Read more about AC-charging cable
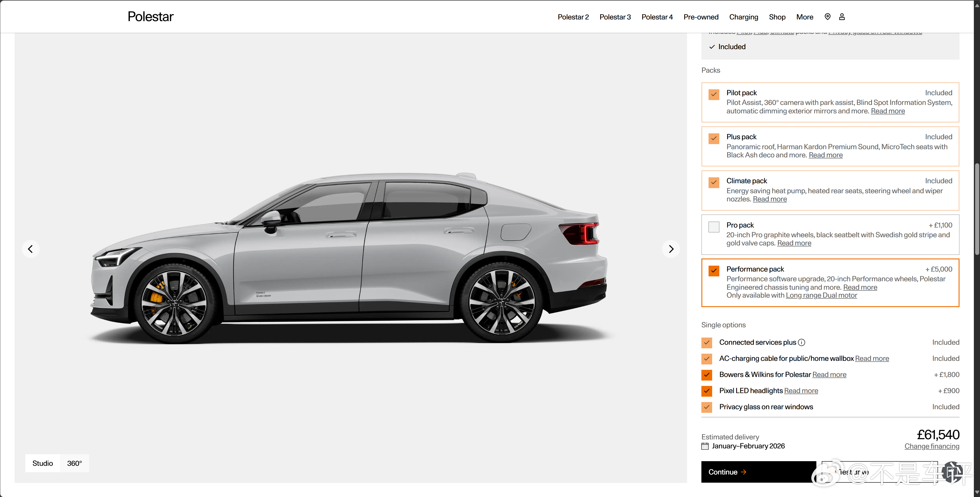This screenshot has height=497, width=980. click(872, 359)
